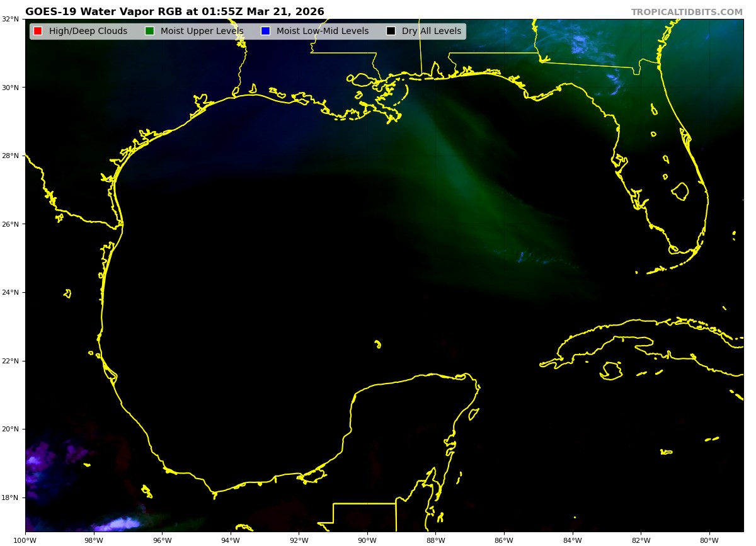
Task: Click the 80°W longitude axis label
Action: (x=709, y=540)
